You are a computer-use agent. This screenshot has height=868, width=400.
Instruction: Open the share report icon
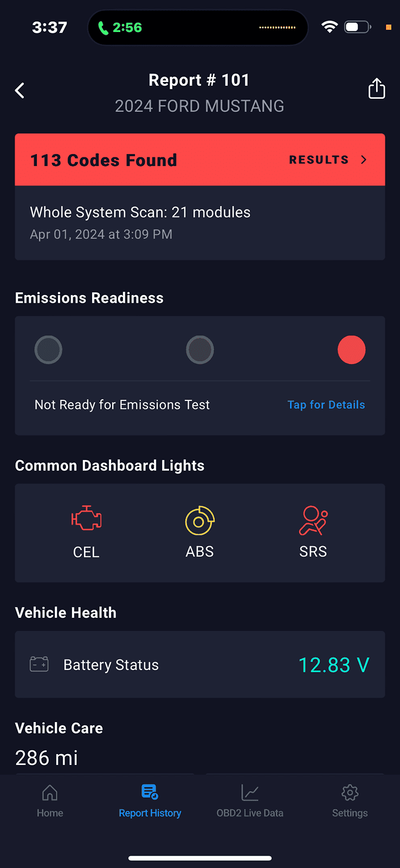(x=377, y=88)
